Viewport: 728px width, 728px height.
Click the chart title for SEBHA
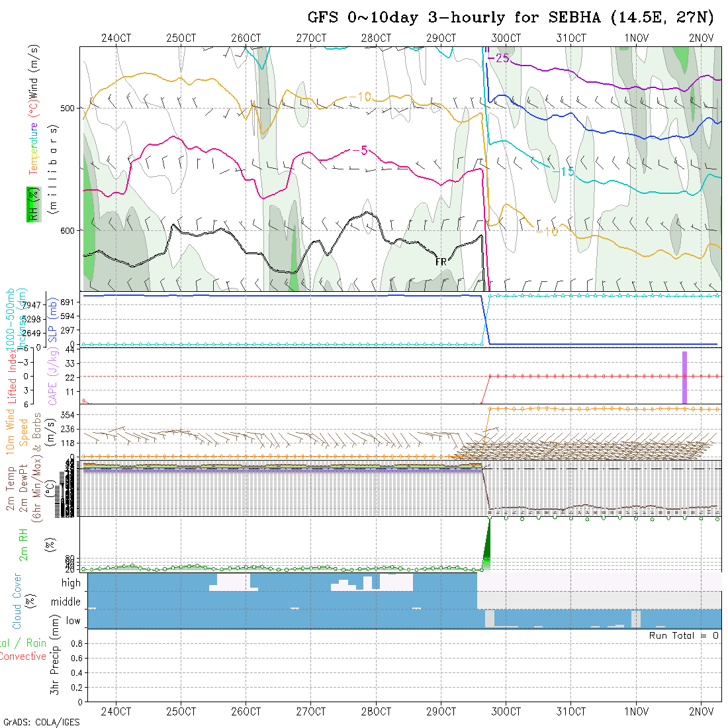click(x=510, y=17)
